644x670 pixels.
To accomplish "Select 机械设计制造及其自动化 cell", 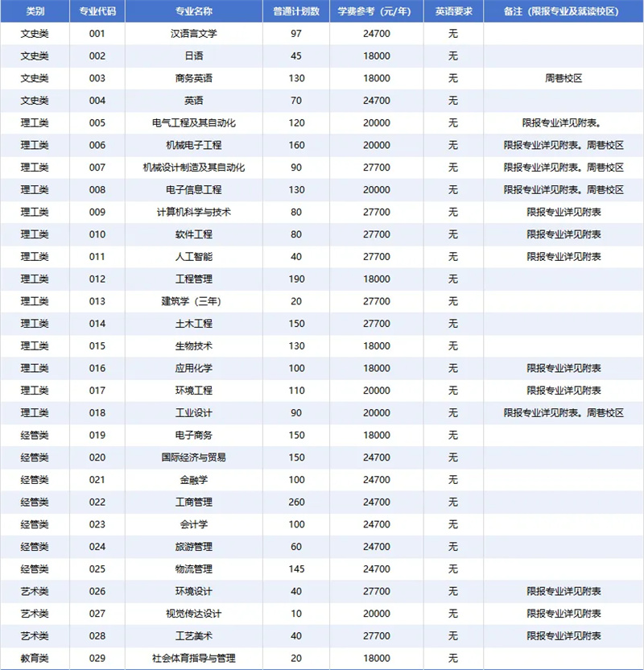I will point(194,167).
